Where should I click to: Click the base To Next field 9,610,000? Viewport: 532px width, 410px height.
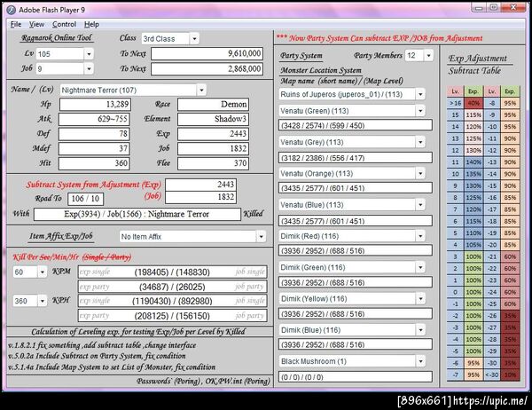[207, 53]
